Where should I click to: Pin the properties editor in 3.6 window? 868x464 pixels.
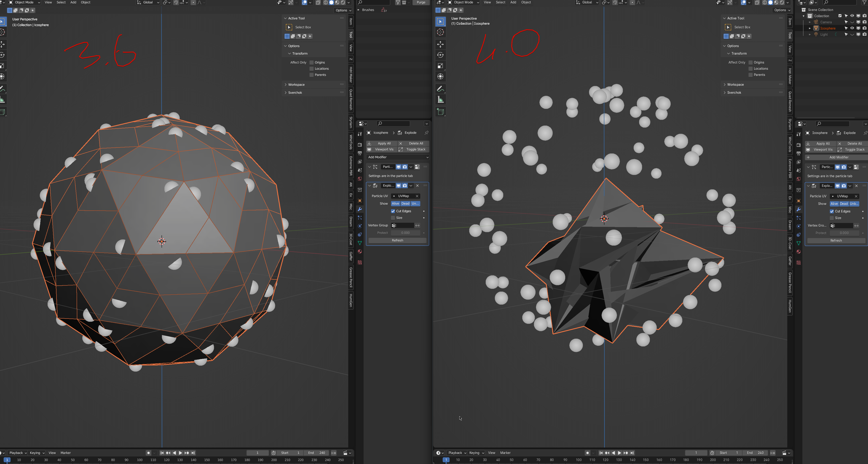click(426, 133)
